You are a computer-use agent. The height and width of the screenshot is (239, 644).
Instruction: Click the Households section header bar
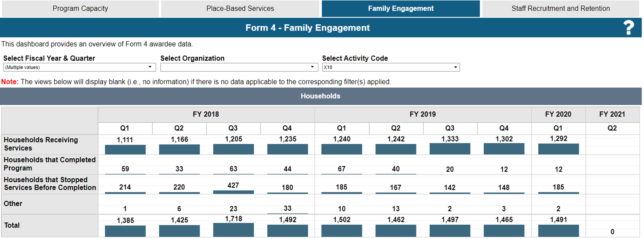[x=321, y=96]
